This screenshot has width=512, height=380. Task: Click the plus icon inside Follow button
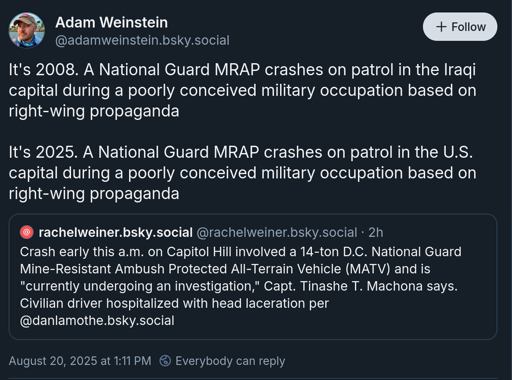pyautogui.click(x=441, y=27)
